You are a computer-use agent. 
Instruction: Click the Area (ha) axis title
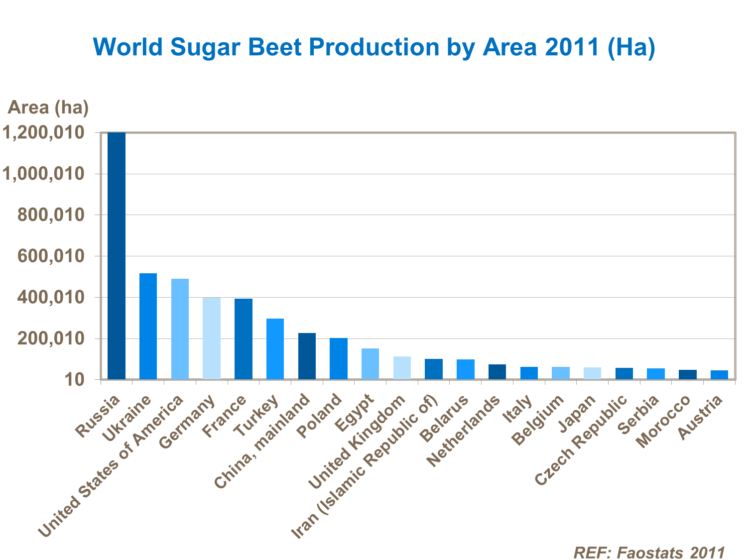click(48, 107)
